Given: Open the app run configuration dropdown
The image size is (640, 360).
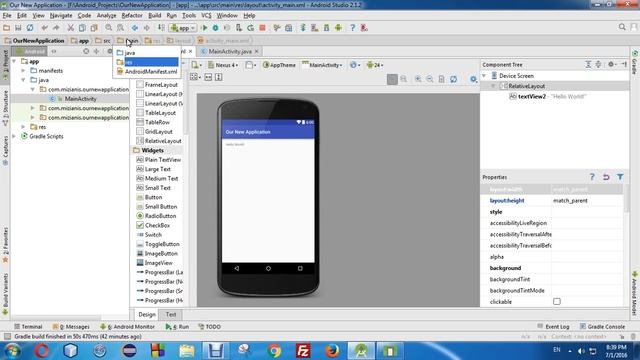Looking at the screenshot, I should [183, 28].
